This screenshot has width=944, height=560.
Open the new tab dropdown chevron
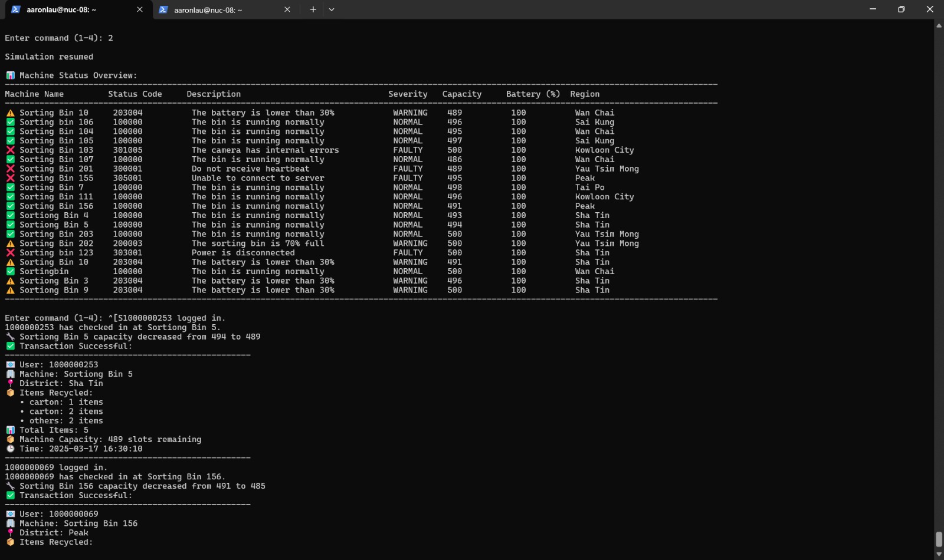pyautogui.click(x=332, y=9)
